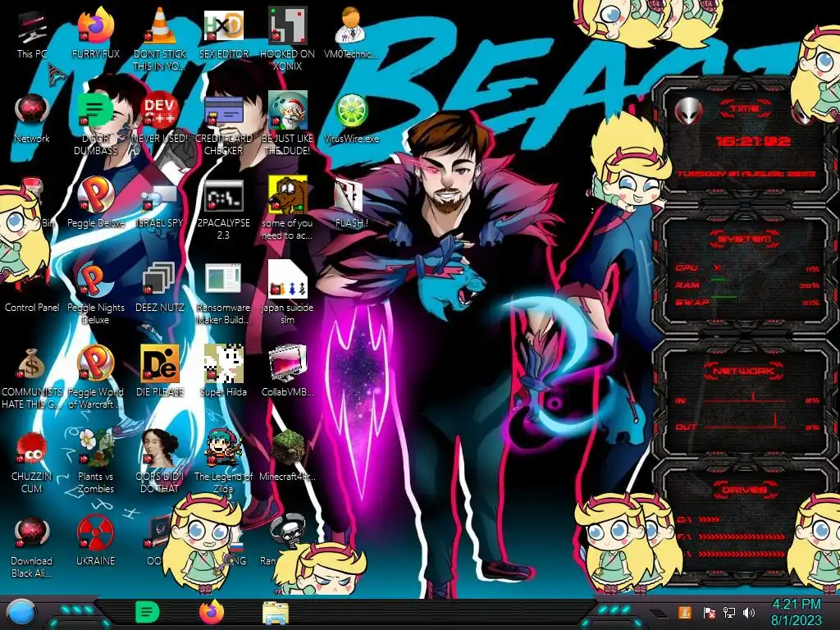This screenshot has width=840, height=630.
Task: Open the Action Center flag tray icon
Action: (x=709, y=613)
